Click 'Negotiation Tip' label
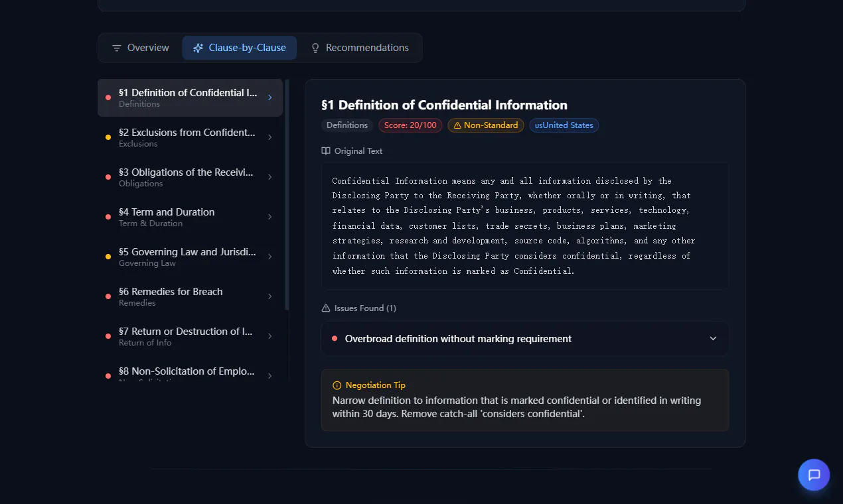Viewport: 843px width, 504px height. point(376,385)
